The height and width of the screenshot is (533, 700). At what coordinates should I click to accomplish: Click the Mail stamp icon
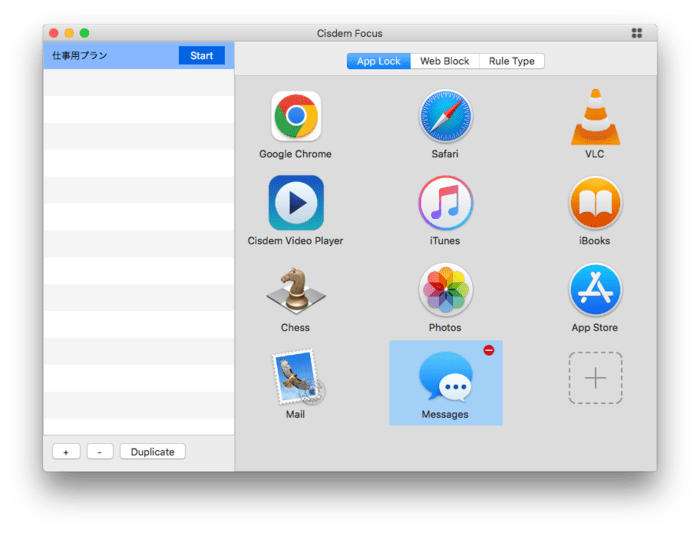[296, 377]
